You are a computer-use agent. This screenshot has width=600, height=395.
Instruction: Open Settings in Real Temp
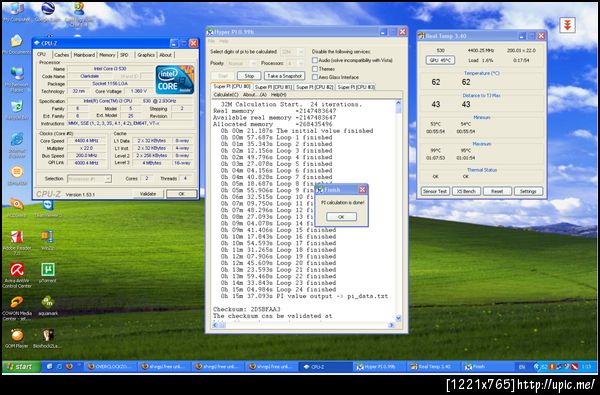[528, 191]
